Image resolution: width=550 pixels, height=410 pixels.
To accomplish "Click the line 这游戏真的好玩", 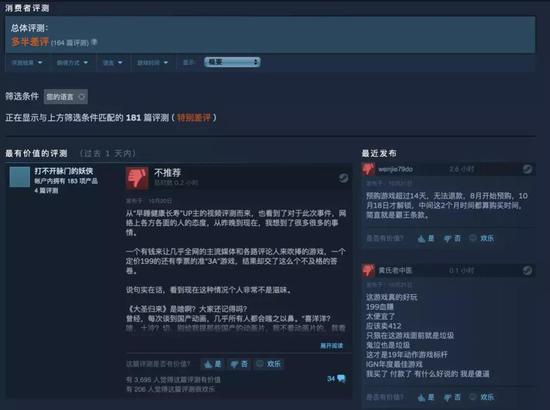I will click(x=392, y=297).
